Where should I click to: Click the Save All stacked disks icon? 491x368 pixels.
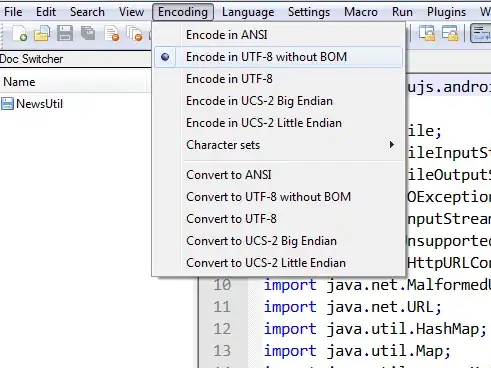[x=88, y=33]
